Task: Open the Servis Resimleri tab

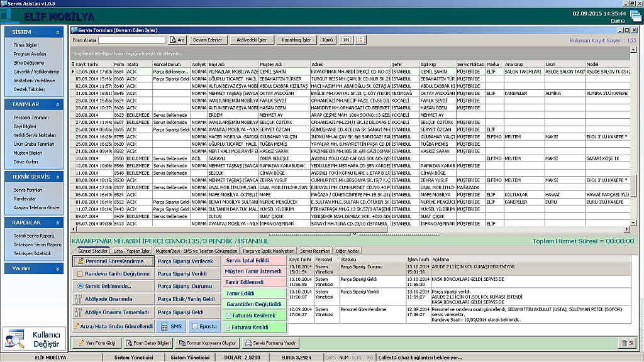Action: click(x=315, y=251)
